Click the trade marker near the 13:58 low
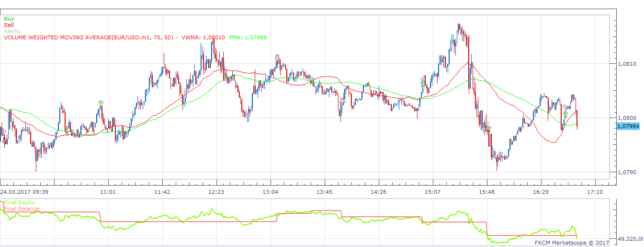Image resolution: width=644 pixels, height=247 pixels. click(x=342, y=102)
